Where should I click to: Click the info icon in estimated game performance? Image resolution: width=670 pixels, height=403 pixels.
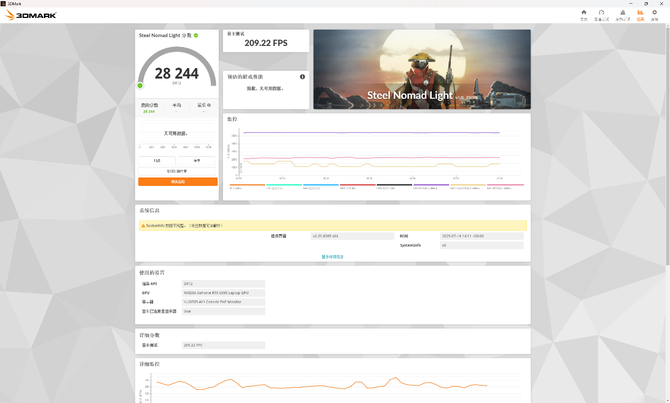[x=303, y=77]
